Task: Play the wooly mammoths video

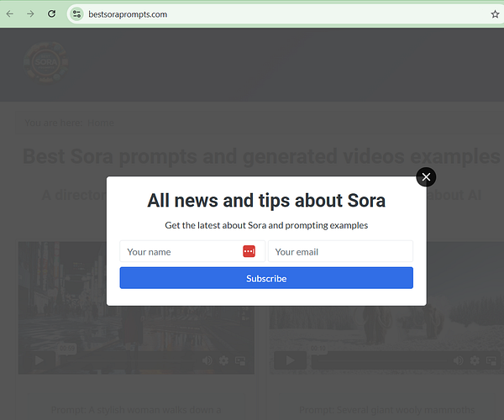Action: tap(291, 360)
